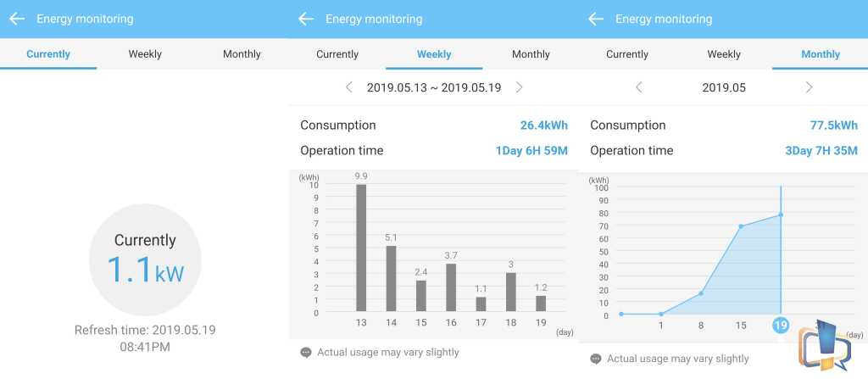Screen dimensions: 868x379
Task: Show next week after 2019.05.19
Action: (519, 87)
